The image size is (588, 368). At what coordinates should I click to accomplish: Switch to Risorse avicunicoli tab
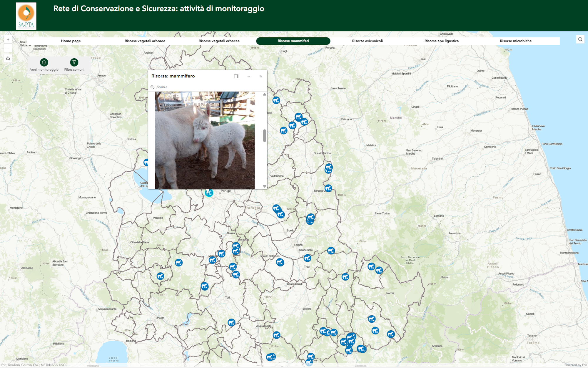click(x=367, y=41)
